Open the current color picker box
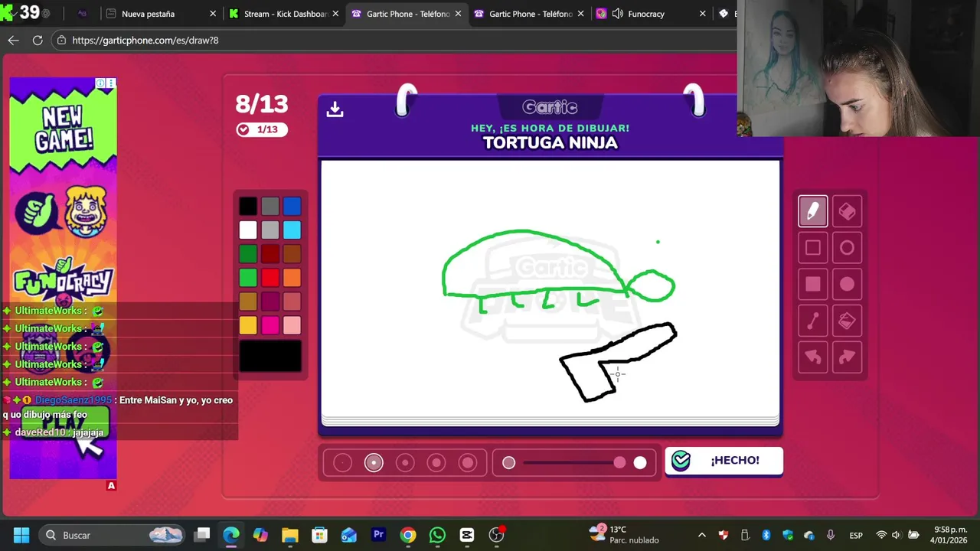Screen dimensions: 980x551 [x=270, y=357]
